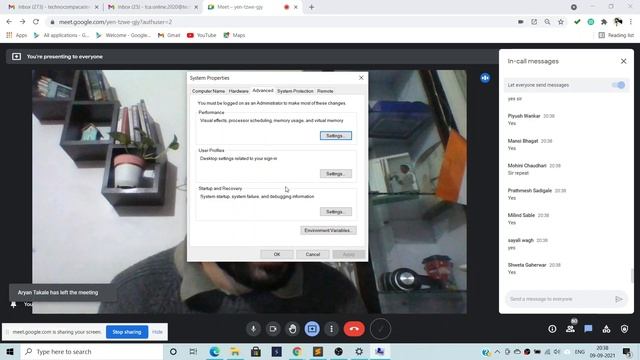The width and height of the screenshot is (640, 360).
Task: Switch to Remote tab
Action: 325,91
